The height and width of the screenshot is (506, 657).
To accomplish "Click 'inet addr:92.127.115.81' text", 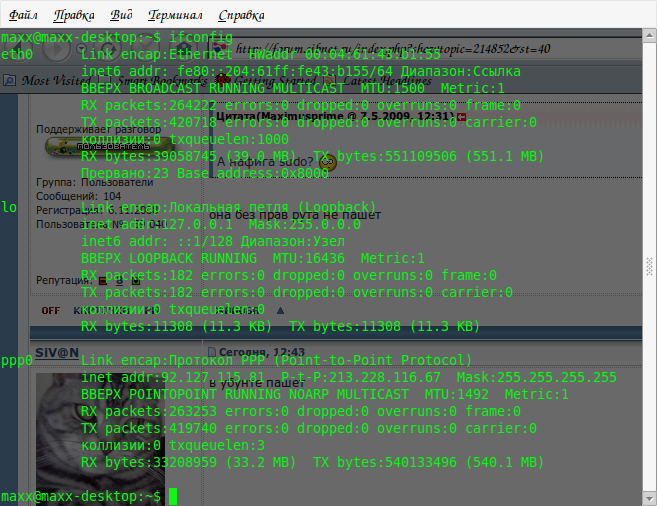I will click(173, 377).
